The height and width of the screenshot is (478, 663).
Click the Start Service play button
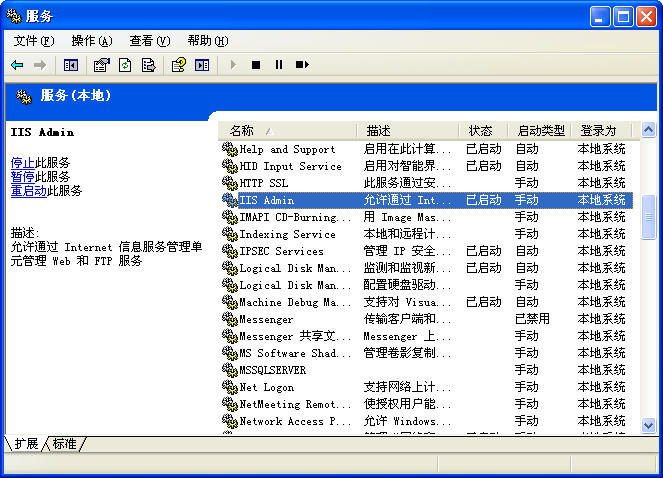click(x=233, y=65)
